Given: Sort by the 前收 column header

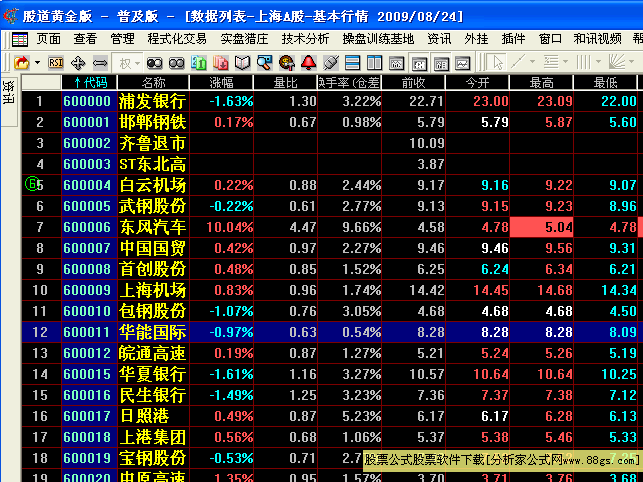Looking at the screenshot, I should (413, 83).
